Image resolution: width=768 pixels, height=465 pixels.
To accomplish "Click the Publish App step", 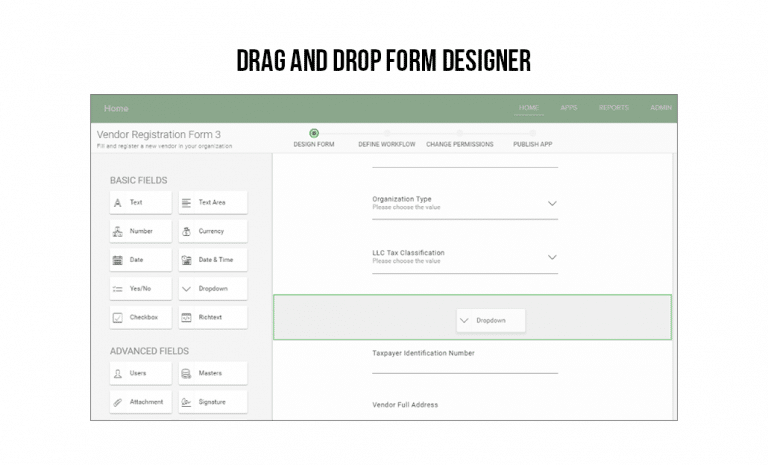I will (x=531, y=144).
